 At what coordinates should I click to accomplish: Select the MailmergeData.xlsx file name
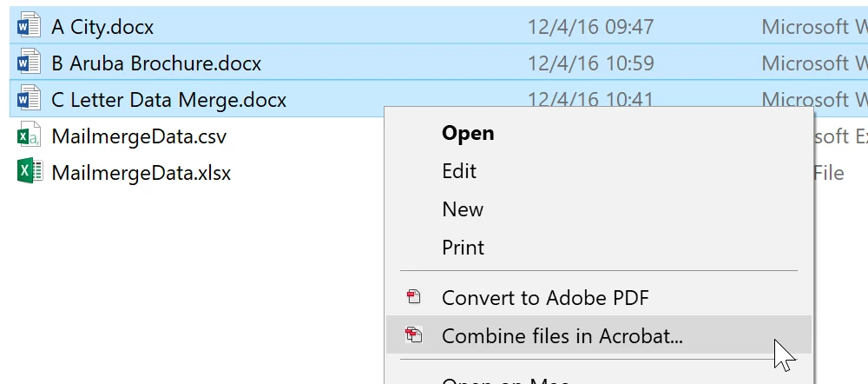[x=141, y=173]
